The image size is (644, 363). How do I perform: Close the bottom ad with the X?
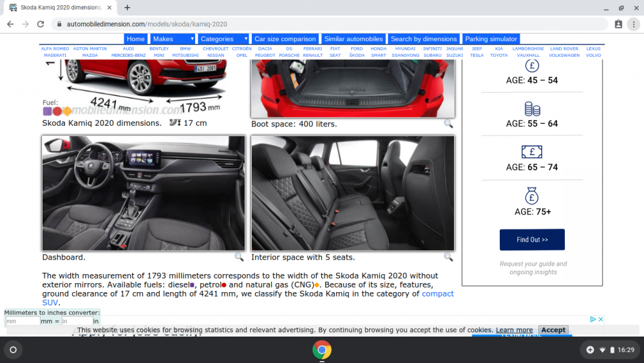(601, 319)
